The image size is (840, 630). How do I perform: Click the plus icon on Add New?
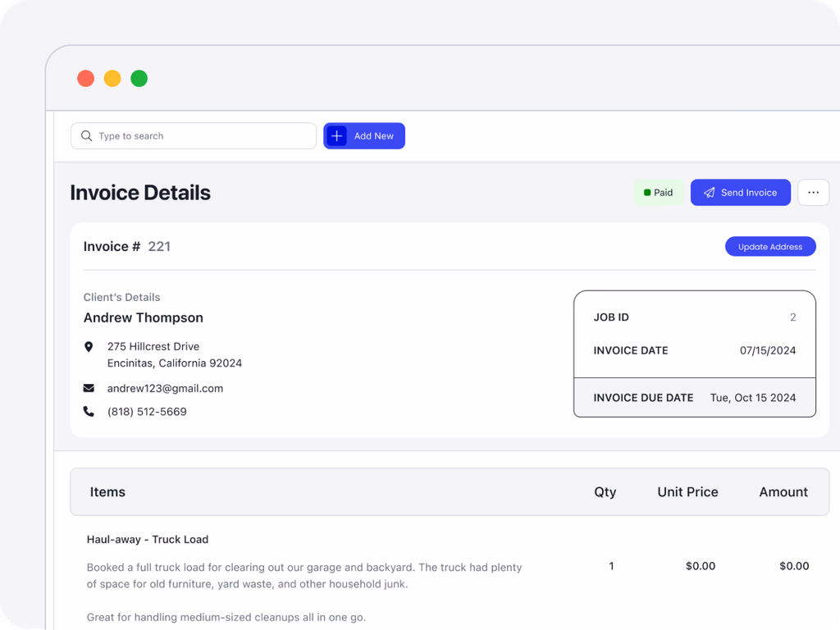[337, 136]
